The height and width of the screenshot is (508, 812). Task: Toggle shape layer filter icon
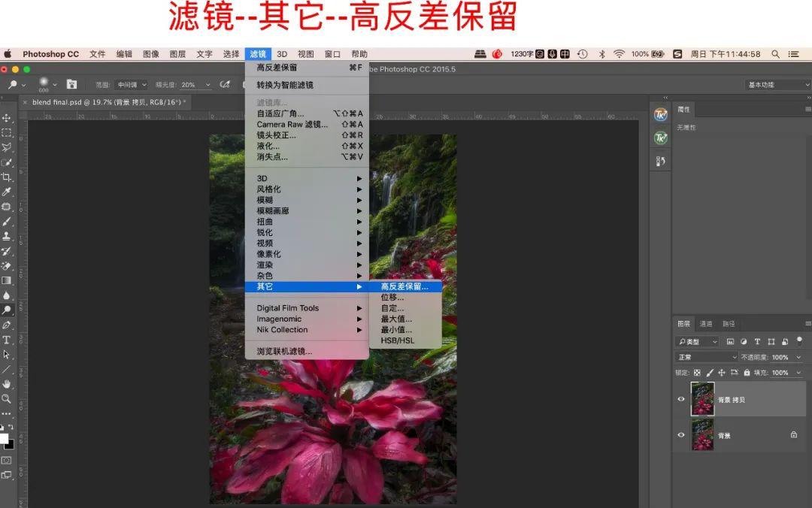[771, 342]
